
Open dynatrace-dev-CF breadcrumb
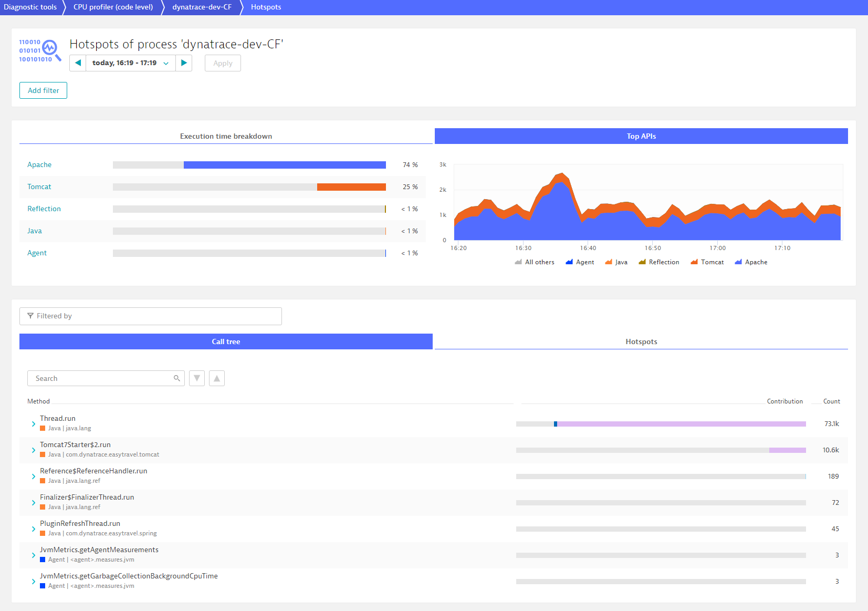202,7
